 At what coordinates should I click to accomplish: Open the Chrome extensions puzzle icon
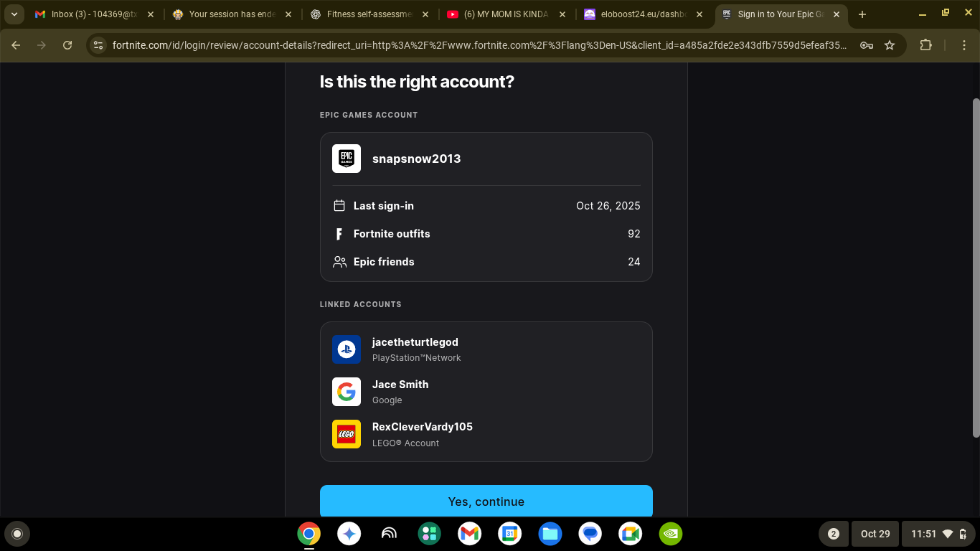coord(926,45)
